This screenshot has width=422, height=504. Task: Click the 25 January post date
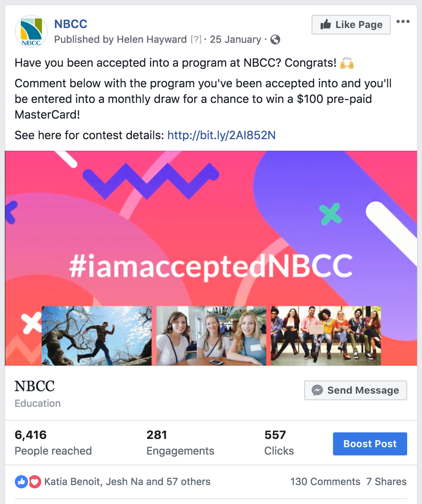click(235, 40)
